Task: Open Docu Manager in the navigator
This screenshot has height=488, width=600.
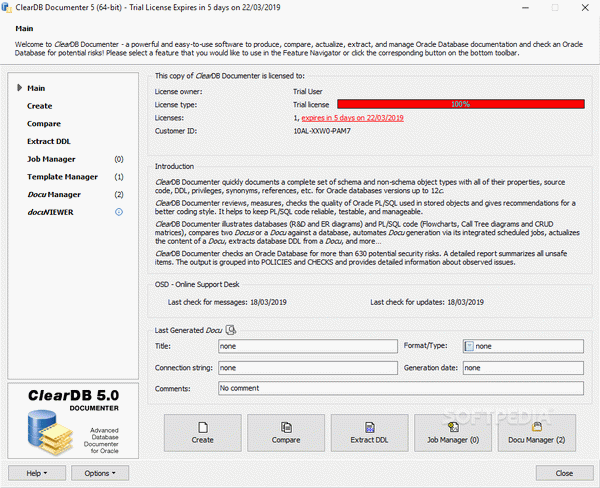Action: tap(54, 194)
